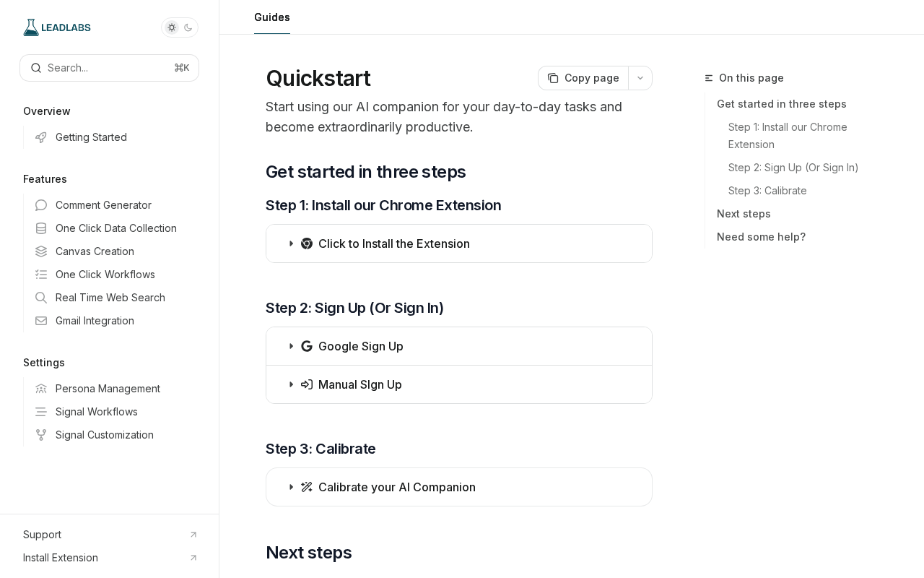Select the Guides tab
This screenshot has width=924, height=578.
(272, 17)
